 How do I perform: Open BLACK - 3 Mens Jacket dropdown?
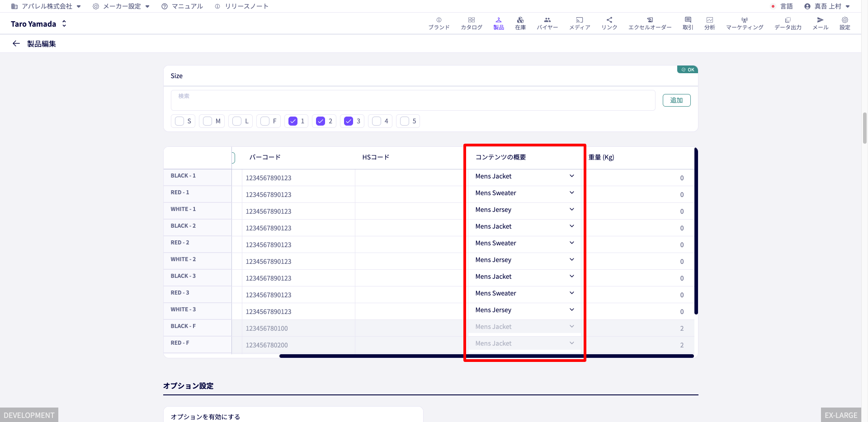(x=524, y=277)
